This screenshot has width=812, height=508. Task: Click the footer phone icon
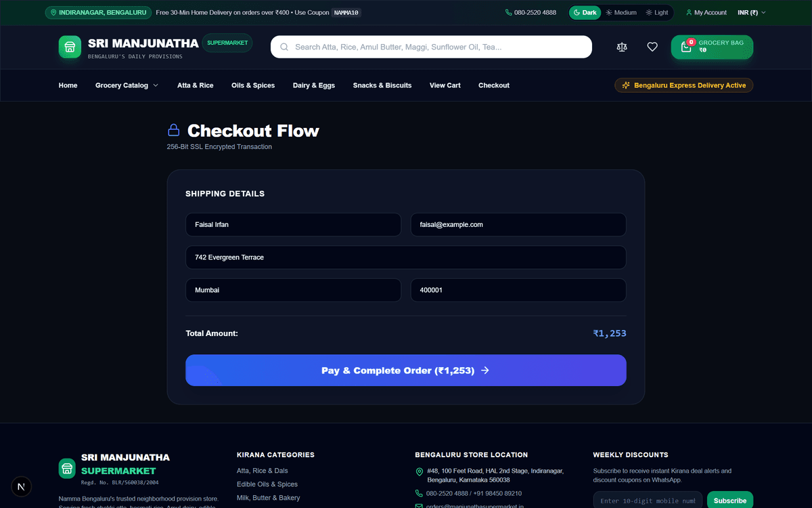[419, 494]
